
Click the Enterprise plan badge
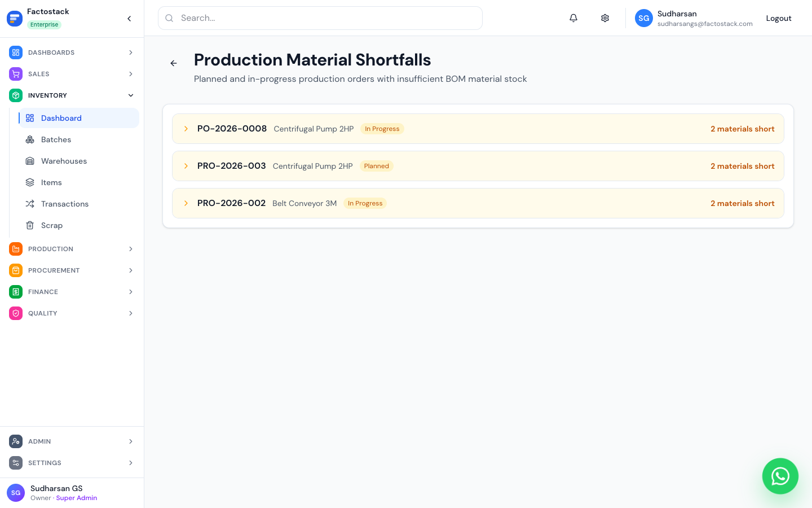(x=44, y=24)
